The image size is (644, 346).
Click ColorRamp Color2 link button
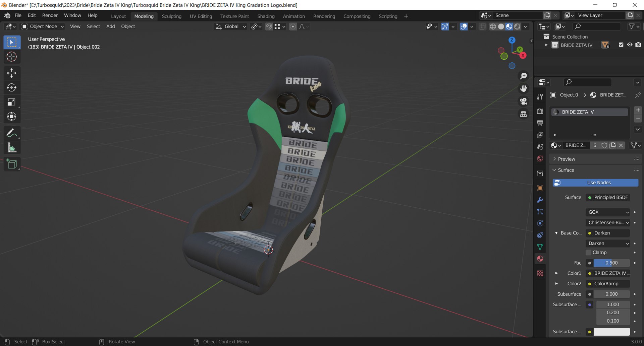click(x=608, y=284)
